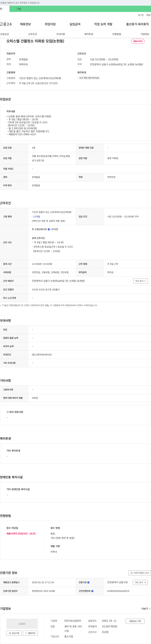151x644 pixels.
Task: Click the 거짓구인광고 신고 report button
Action: (140, 573)
